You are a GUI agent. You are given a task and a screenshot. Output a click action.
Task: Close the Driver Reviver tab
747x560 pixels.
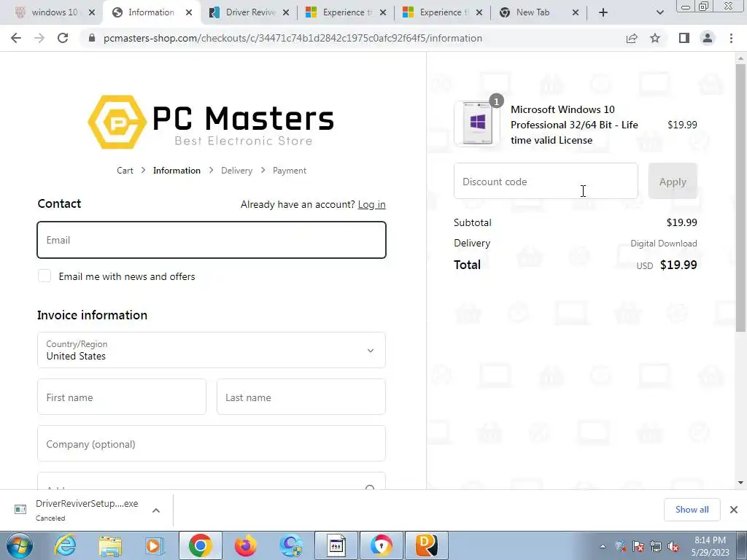tap(286, 12)
